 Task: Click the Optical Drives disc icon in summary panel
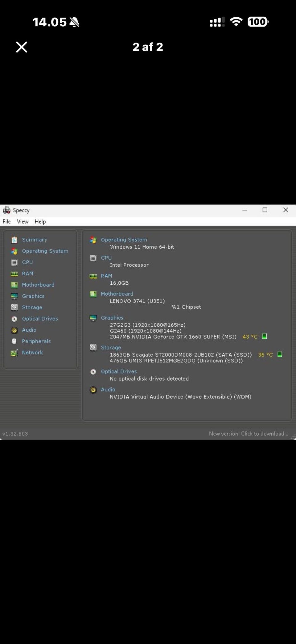point(93,372)
